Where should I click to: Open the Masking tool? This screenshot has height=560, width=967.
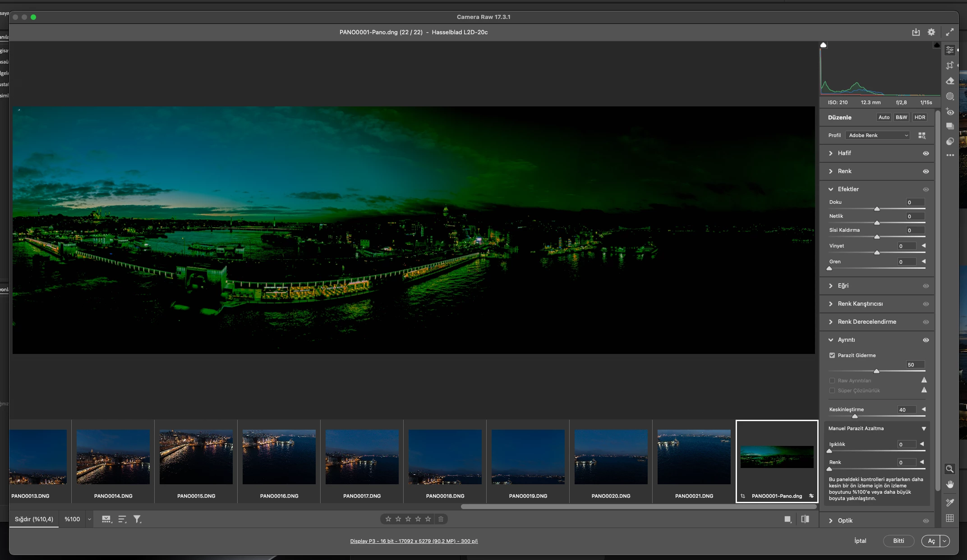950,96
